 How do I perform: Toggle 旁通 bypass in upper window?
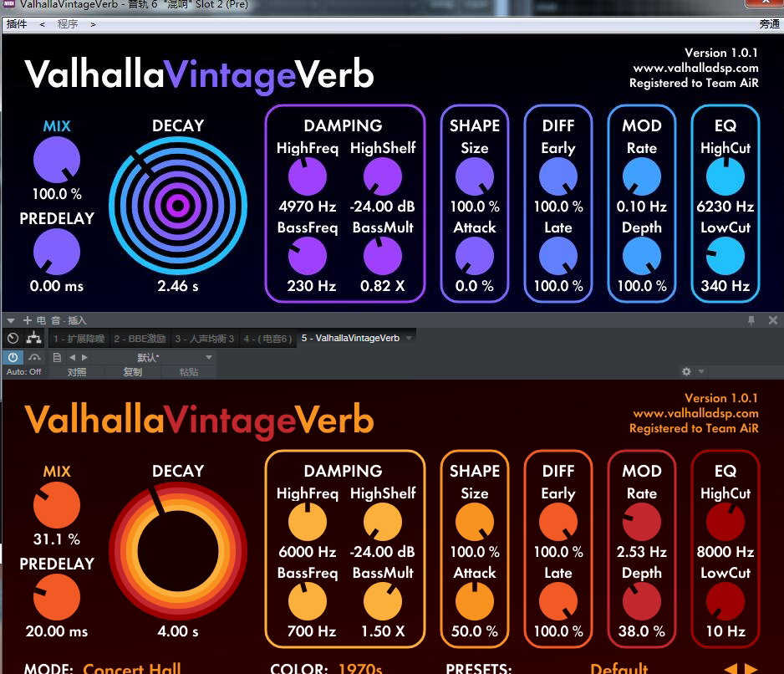769,24
